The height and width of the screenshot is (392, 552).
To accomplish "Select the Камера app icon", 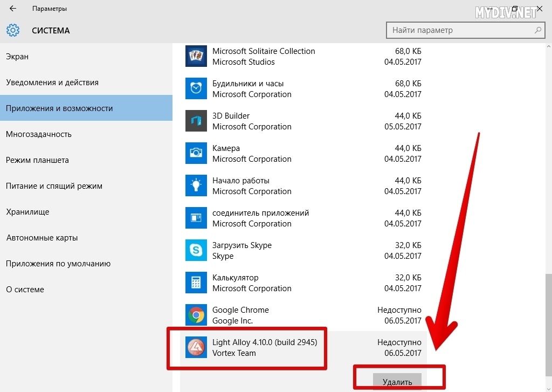I will [196, 153].
